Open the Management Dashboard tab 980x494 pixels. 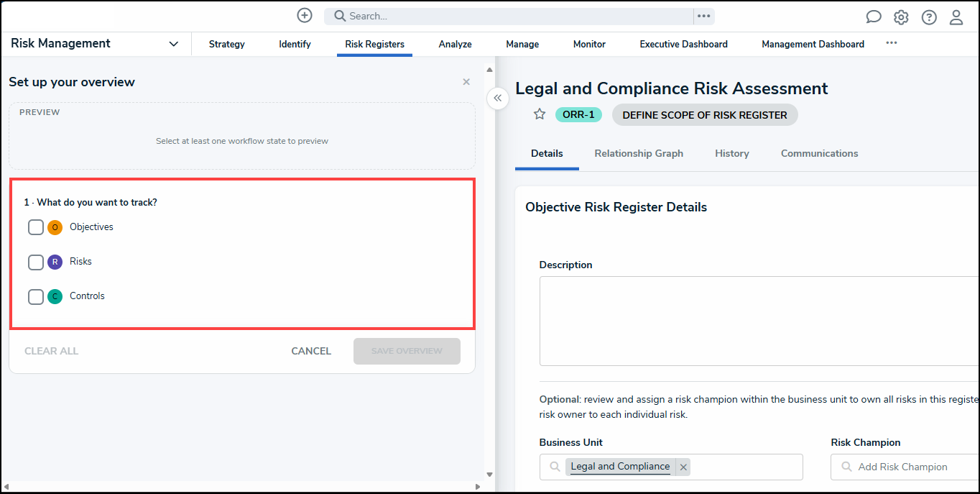[813, 44]
